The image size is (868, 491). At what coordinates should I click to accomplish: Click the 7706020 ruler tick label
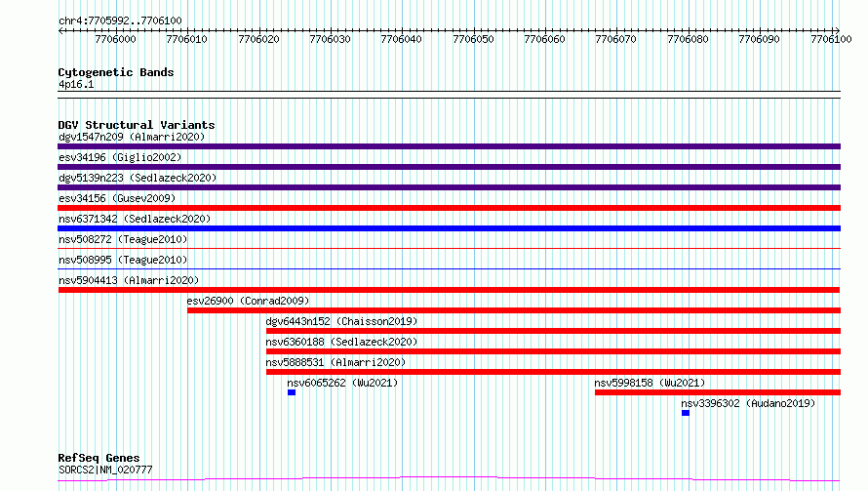(258, 39)
